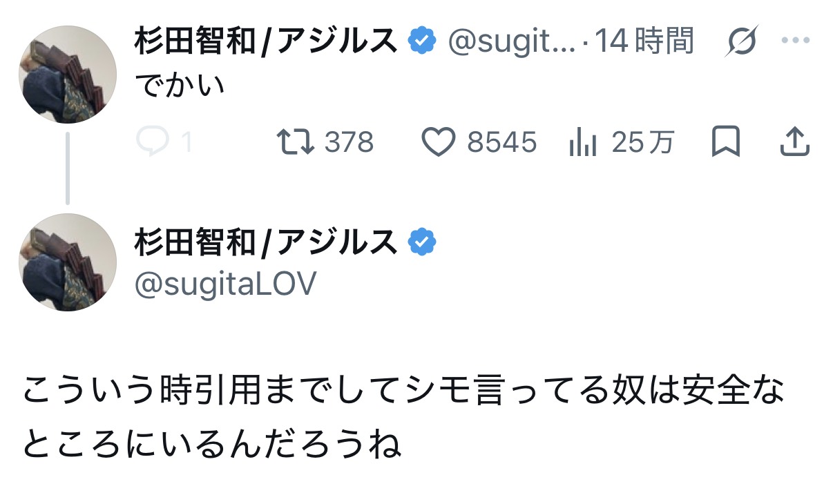
Task: Open reply on the でかい tweet
Action: pos(149,142)
